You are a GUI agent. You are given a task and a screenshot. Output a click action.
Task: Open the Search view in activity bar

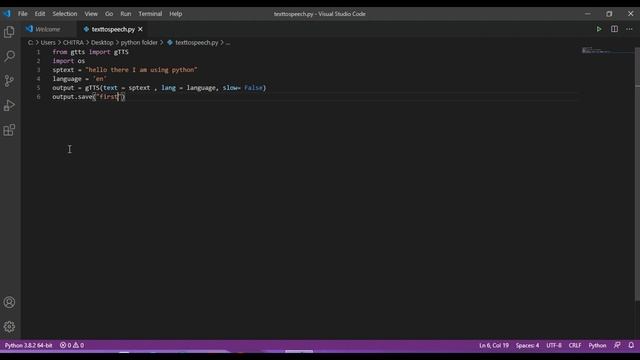pyautogui.click(x=9, y=56)
